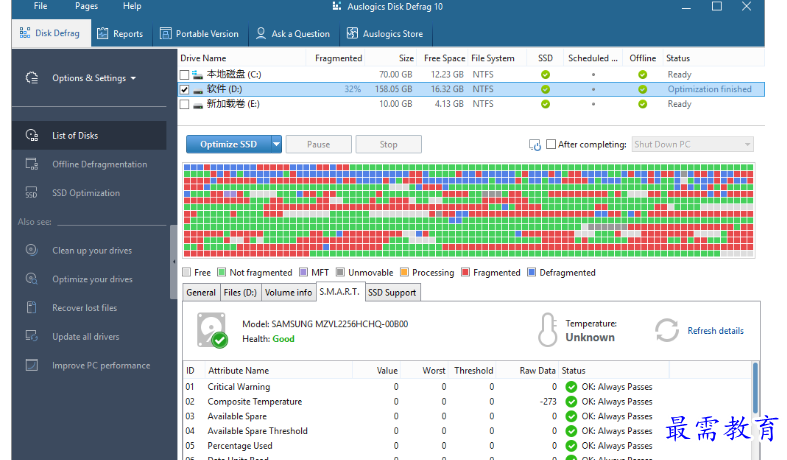This screenshot has width=787, height=460.
Task: Click the scheduler icon beside After completing
Action: [x=535, y=145]
